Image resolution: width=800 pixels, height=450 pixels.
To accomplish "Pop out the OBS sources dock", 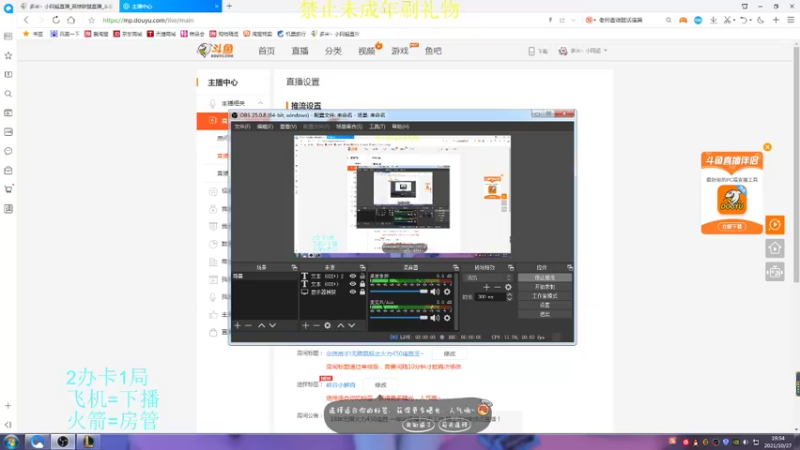I will pos(363,267).
